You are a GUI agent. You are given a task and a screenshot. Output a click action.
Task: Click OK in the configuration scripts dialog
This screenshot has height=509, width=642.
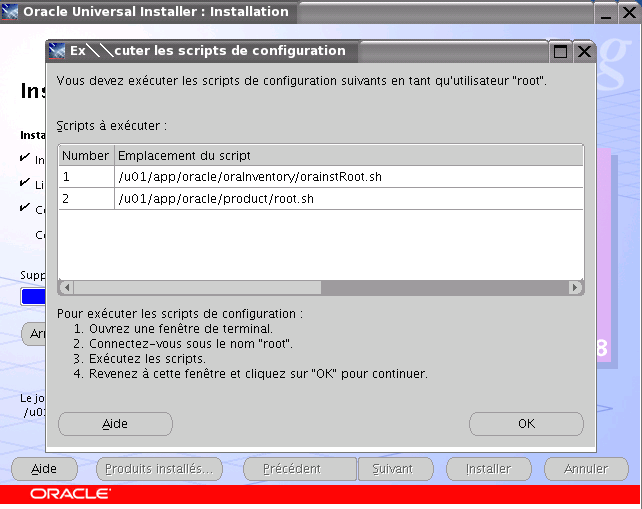526,423
